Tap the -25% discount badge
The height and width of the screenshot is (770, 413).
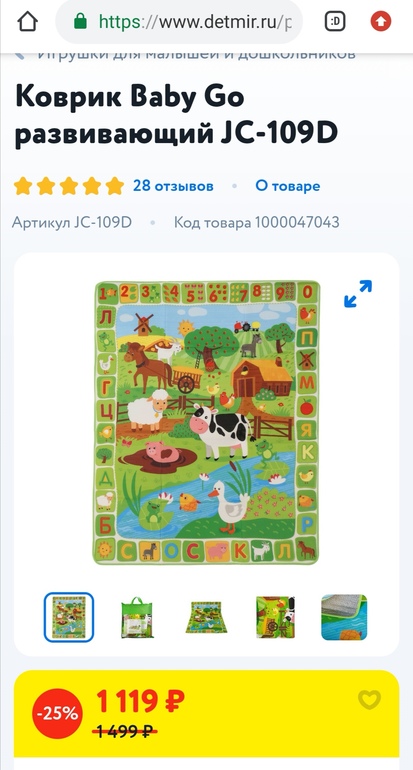pyautogui.click(x=57, y=714)
